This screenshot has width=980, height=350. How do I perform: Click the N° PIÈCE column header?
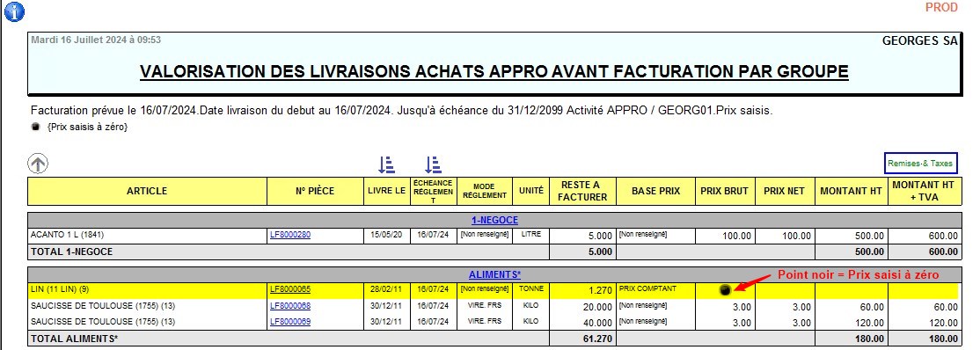[315, 191]
